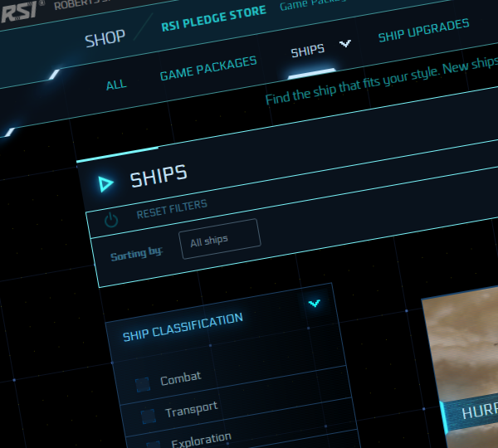The height and width of the screenshot is (448, 498).
Task: Collapse the Ship Classification panel chevron
Action: (x=315, y=303)
